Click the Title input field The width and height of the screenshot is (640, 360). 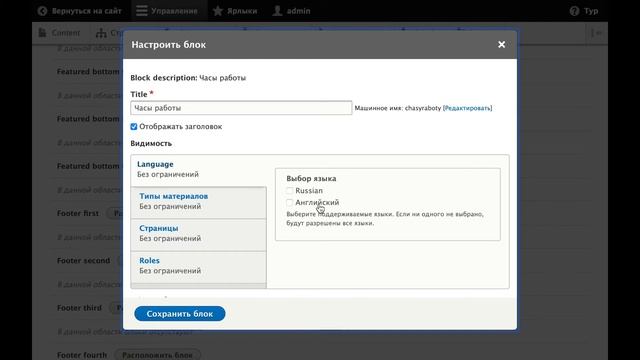pos(241,108)
